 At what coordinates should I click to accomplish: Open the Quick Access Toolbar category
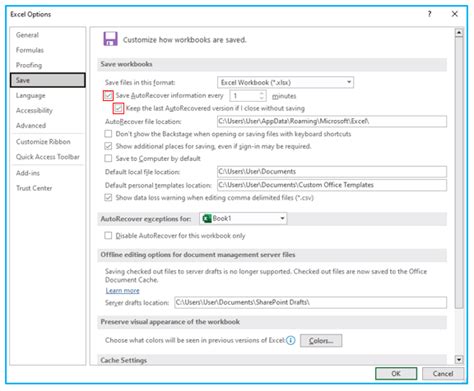(x=48, y=157)
